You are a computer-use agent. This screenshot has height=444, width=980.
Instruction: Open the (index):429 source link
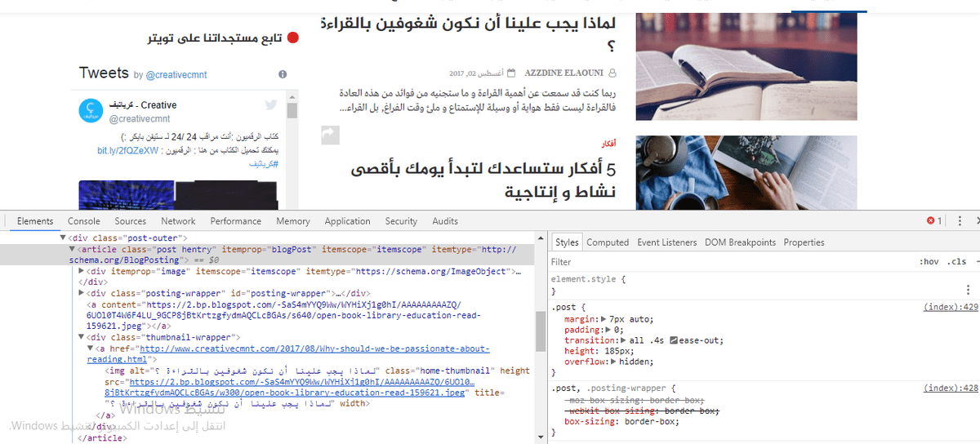click(951, 307)
